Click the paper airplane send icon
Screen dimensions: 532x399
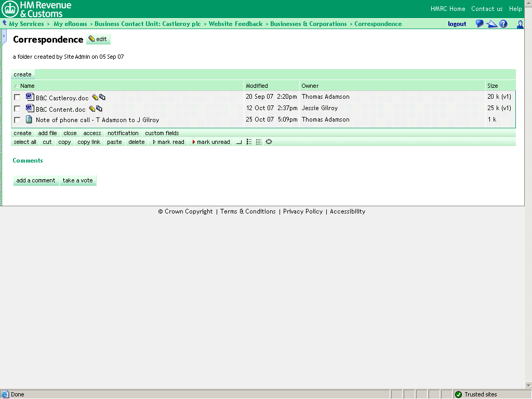491,24
